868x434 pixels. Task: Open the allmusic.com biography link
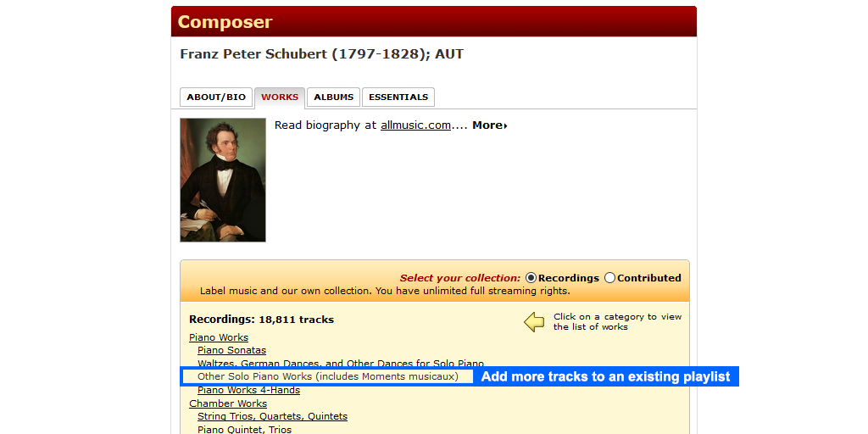tap(415, 125)
